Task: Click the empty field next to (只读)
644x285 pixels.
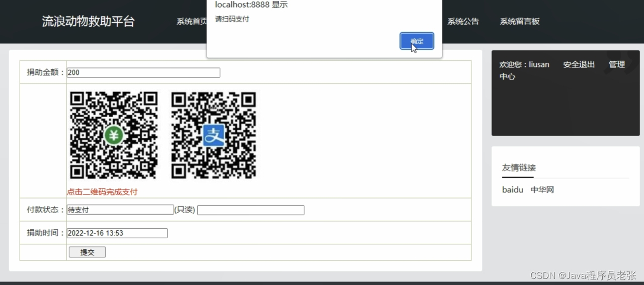Action: (251, 210)
